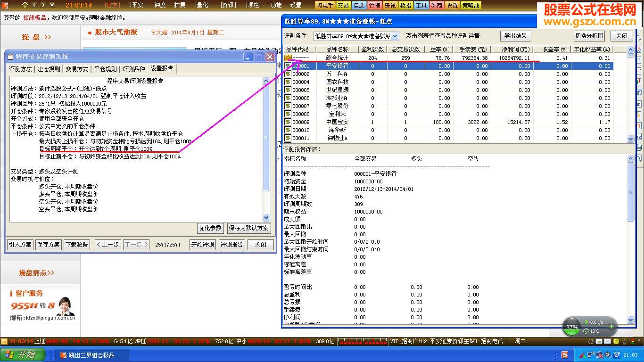Expand the double-chevron down icon in toolbar
Viewport: 644px width, 362px height.
[x=52, y=5]
